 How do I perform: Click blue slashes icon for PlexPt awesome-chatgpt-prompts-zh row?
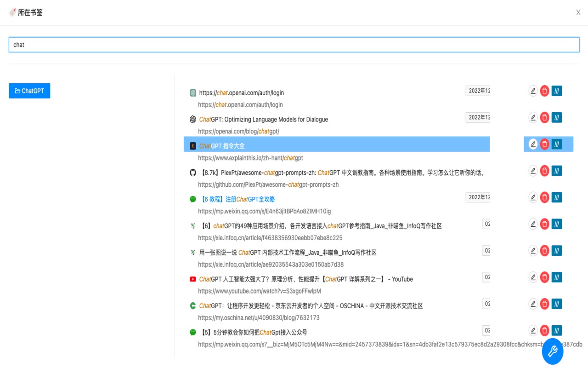click(557, 171)
